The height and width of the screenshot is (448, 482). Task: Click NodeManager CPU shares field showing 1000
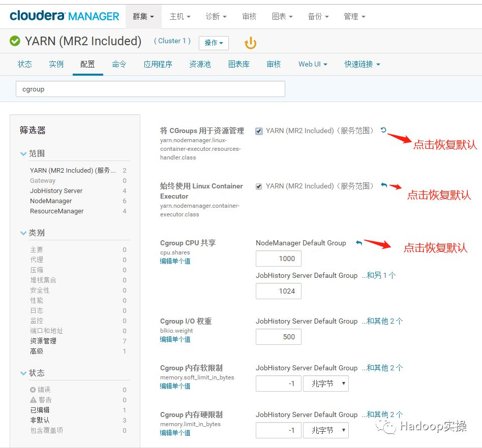pos(279,259)
